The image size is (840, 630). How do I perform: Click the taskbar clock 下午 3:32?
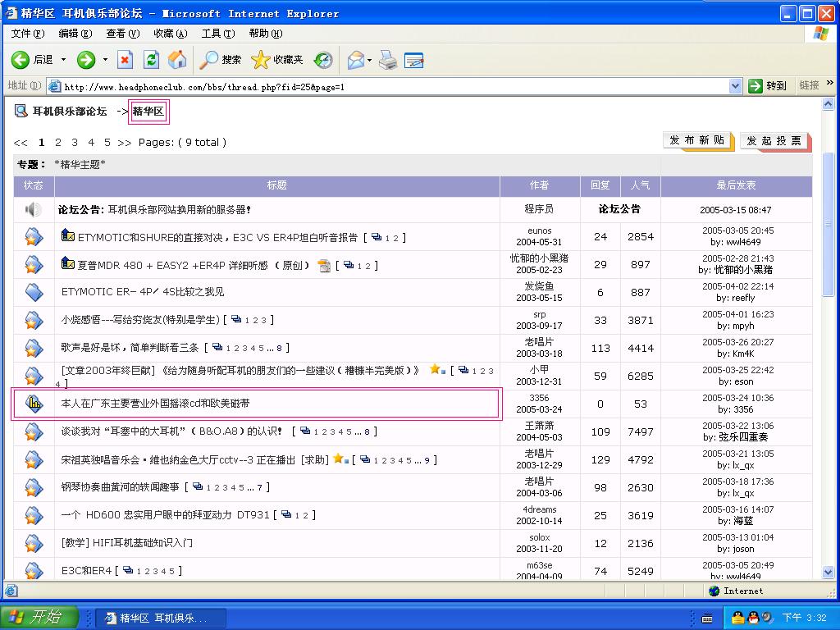click(804, 618)
